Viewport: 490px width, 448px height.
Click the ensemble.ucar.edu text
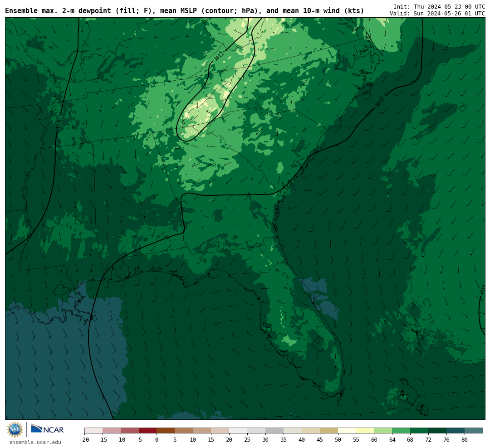(x=35, y=442)
